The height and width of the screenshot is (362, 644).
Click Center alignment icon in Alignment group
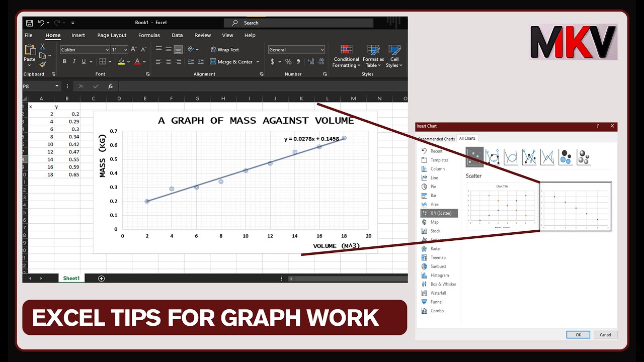click(169, 61)
